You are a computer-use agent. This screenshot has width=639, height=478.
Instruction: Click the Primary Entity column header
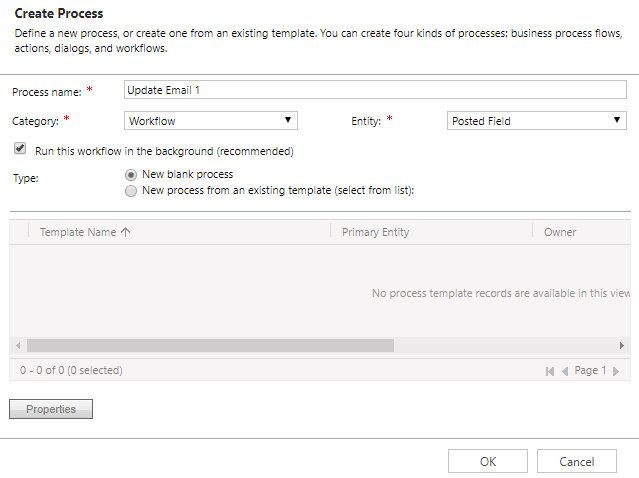[x=375, y=232]
